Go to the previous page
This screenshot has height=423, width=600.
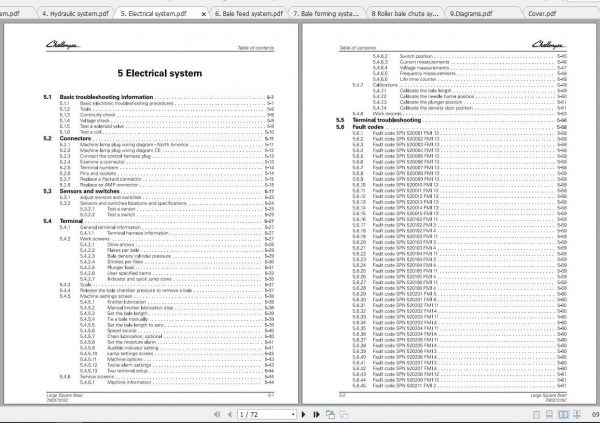point(230,414)
